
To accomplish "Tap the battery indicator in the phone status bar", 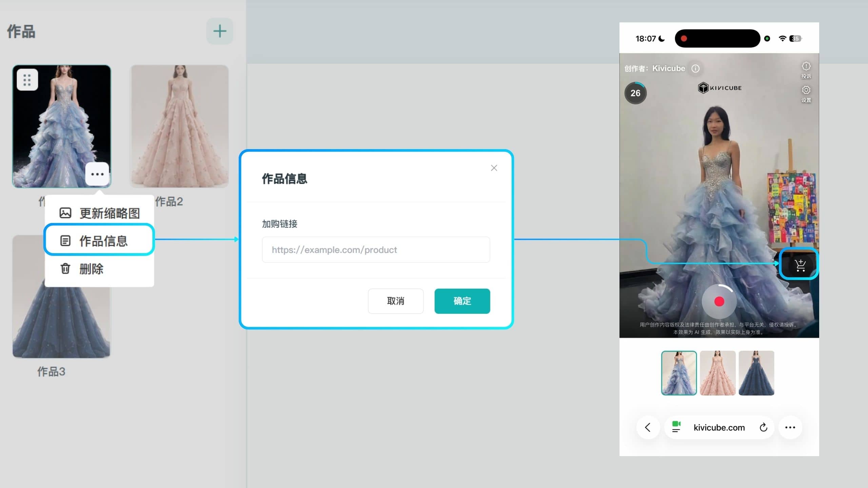I will (795, 38).
